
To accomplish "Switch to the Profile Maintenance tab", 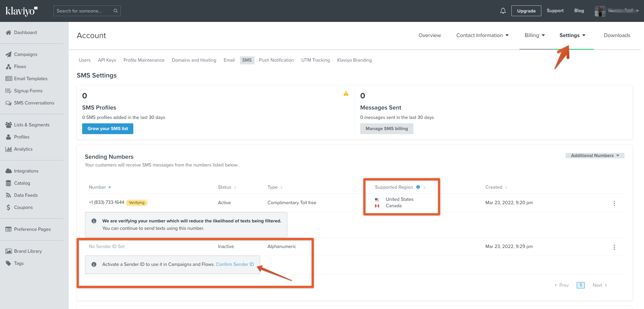I will [144, 60].
